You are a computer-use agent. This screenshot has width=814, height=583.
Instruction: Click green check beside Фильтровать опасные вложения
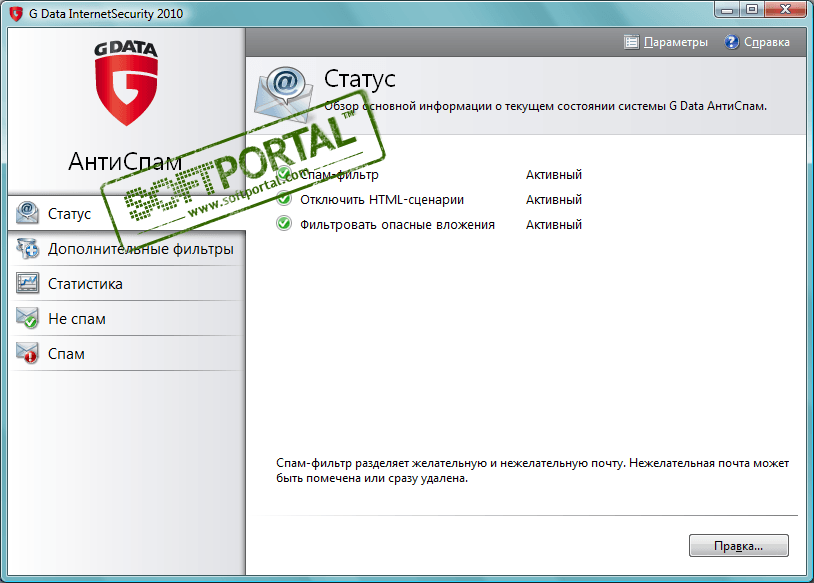284,224
